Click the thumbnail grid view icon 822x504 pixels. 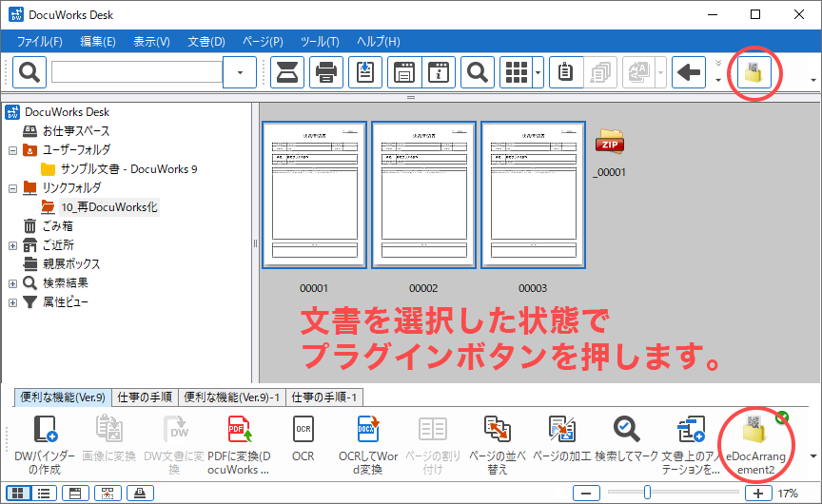tap(517, 71)
